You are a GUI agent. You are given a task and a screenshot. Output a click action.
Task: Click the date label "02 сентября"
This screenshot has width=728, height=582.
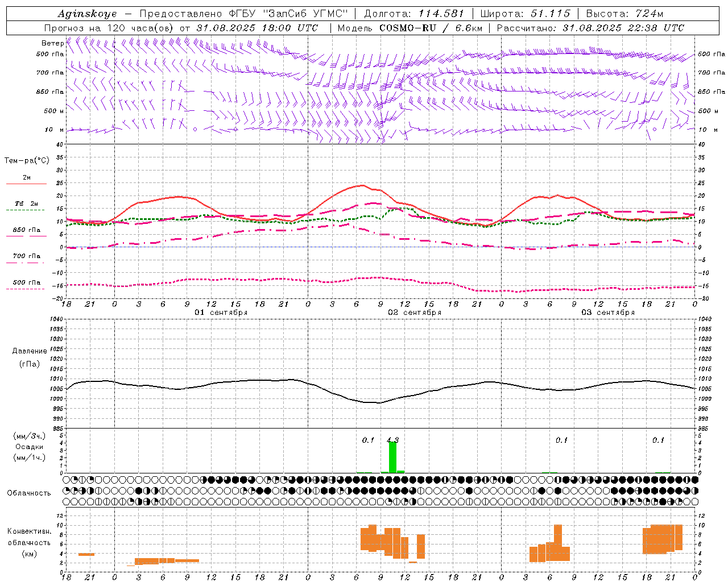pyautogui.click(x=415, y=313)
